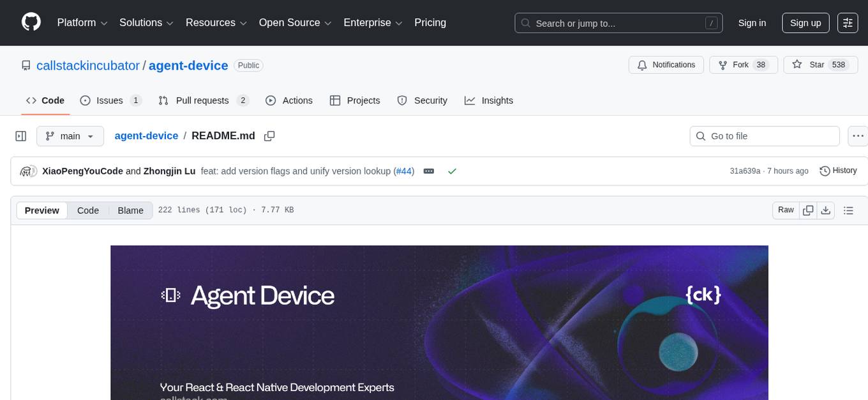Image resolution: width=868 pixels, height=400 pixels.
Task: Switch to Blame view
Action: [130, 210]
